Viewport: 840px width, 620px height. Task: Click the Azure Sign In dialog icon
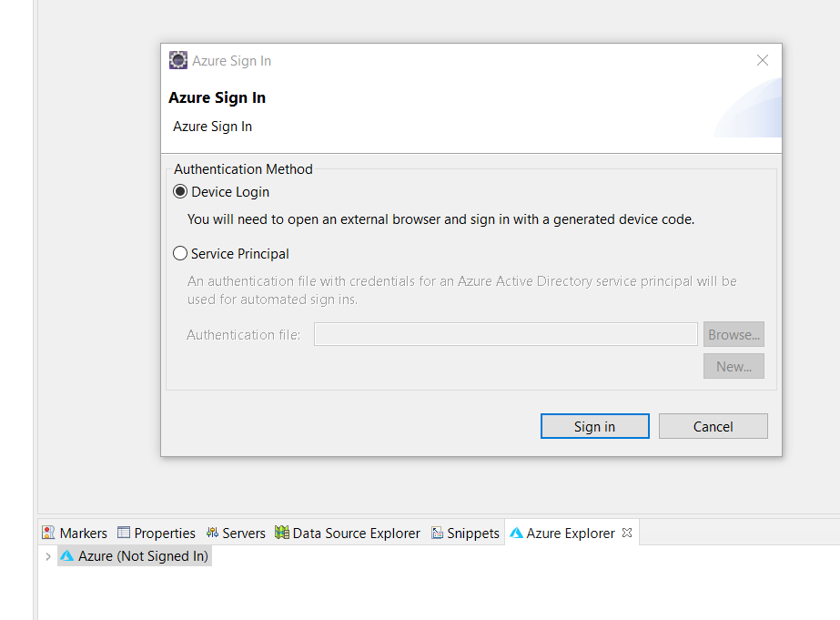coord(178,60)
